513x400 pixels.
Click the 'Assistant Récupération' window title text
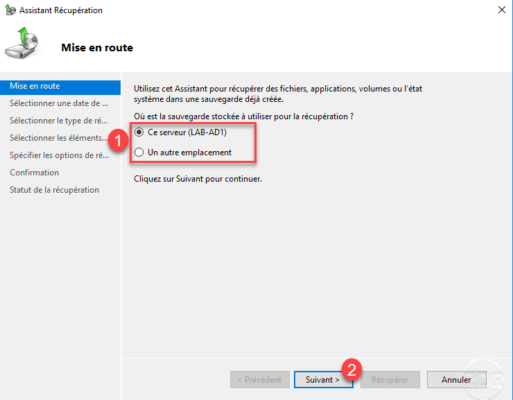click(x=61, y=10)
